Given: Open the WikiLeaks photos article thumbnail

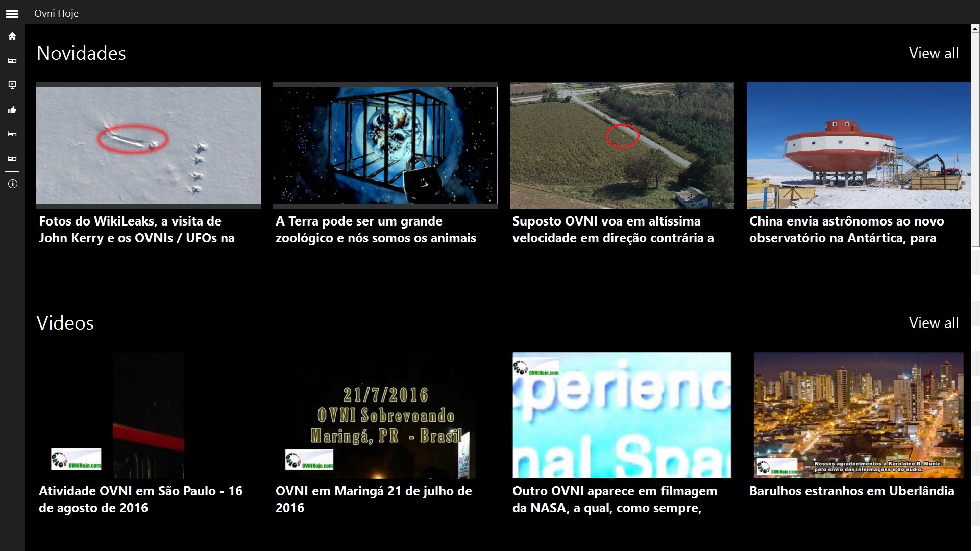Looking at the screenshot, I should click(148, 145).
